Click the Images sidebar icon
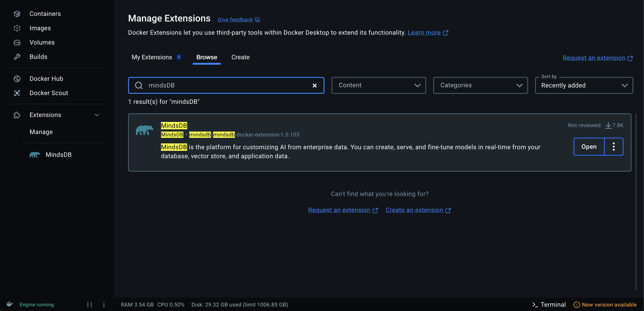Image resolution: width=644 pixels, height=311 pixels. [x=17, y=28]
